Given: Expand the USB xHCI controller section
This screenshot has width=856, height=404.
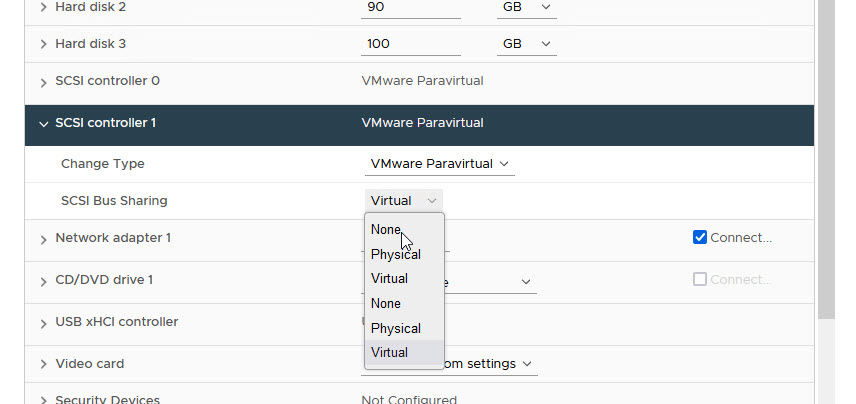Looking at the screenshot, I should [x=43, y=323].
